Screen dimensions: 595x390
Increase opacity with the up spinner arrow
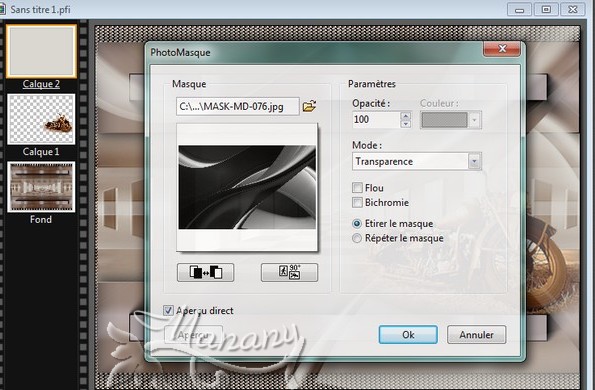click(x=406, y=116)
